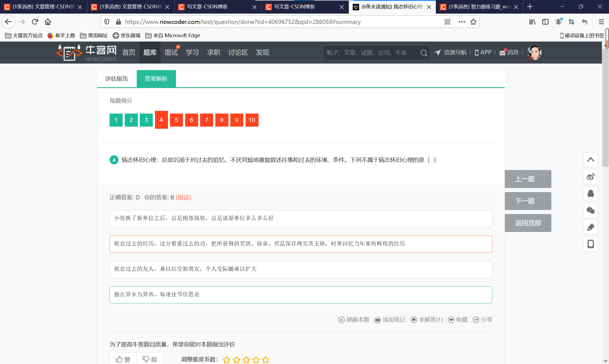This screenshot has width=609, height=364.
Task: Open the 首页 nav item
Action: (x=129, y=52)
